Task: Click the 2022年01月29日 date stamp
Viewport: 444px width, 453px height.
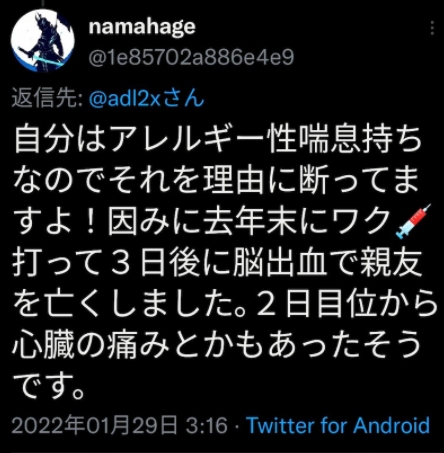Action: [x=95, y=426]
